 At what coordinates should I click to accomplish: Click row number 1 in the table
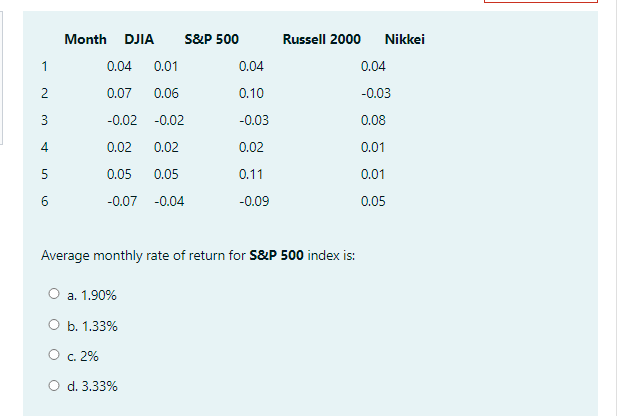45,67
